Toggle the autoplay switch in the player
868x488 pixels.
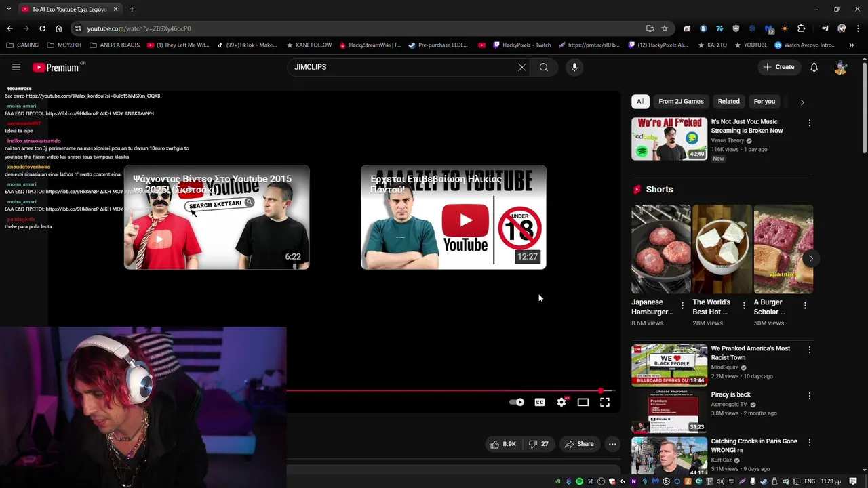coord(517,402)
